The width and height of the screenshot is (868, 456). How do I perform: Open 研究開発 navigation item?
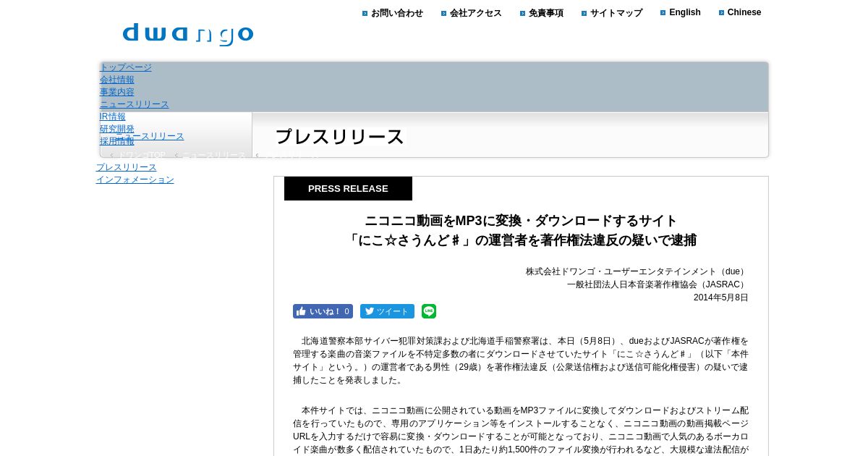point(117,129)
